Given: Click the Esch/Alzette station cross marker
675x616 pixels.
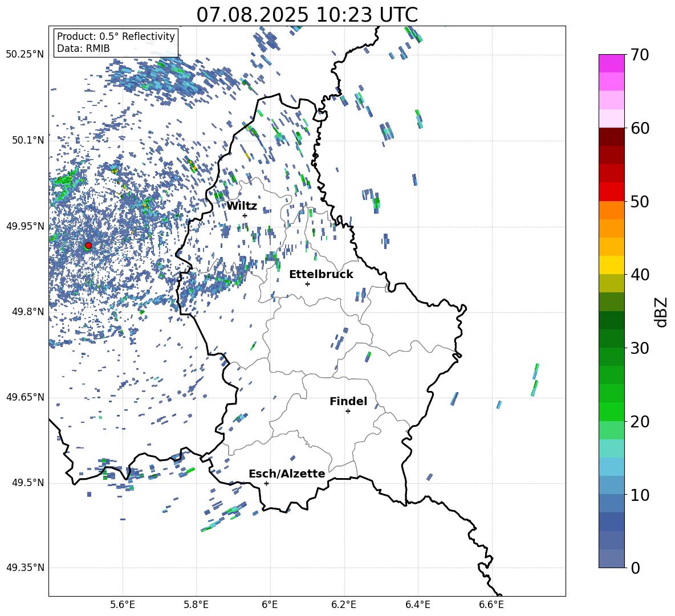Looking at the screenshot, I should tap(266, 483).
